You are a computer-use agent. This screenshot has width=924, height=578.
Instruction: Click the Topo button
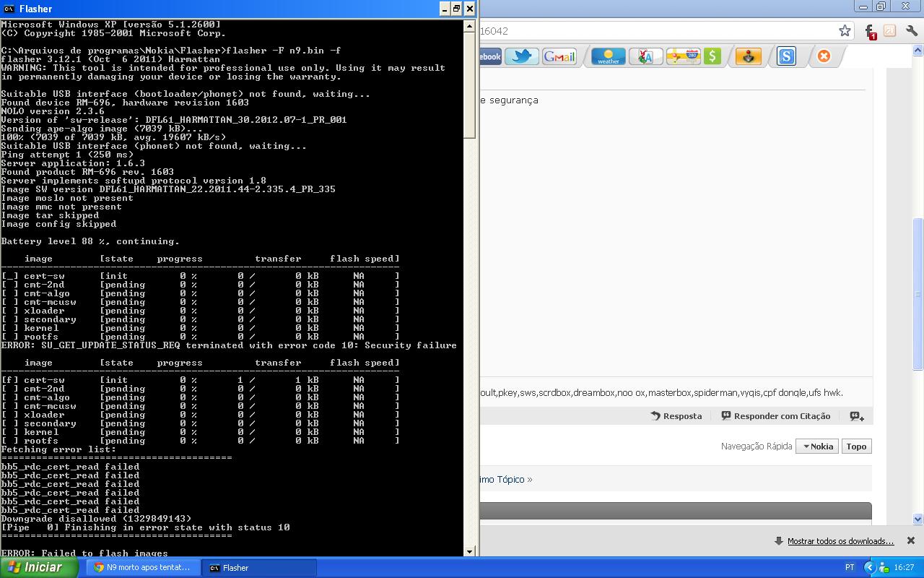[x=856, y=447]
